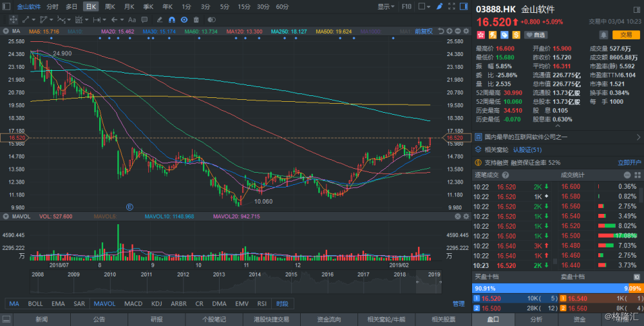Click the alert bell icon
The image size is (644, 326).
602,34
